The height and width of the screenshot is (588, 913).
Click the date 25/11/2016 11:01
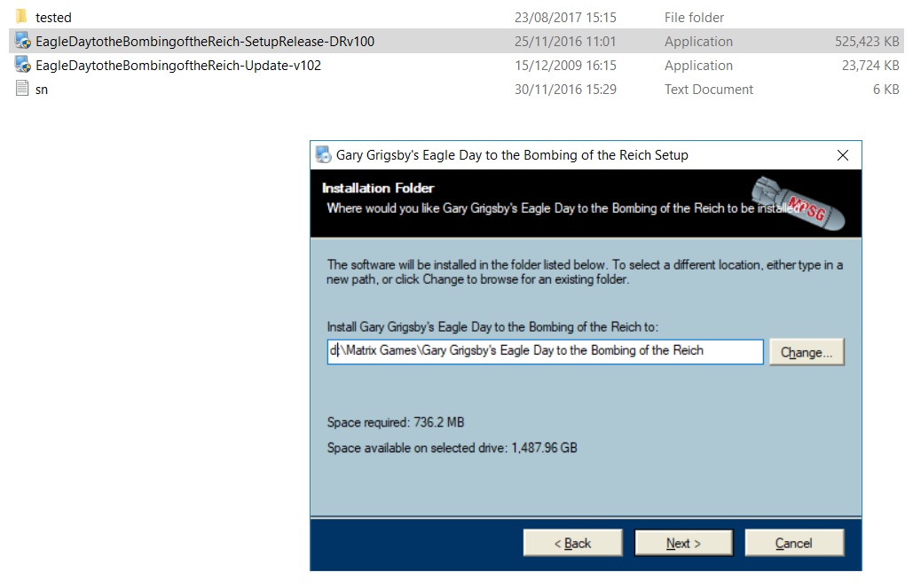point(565,42)
